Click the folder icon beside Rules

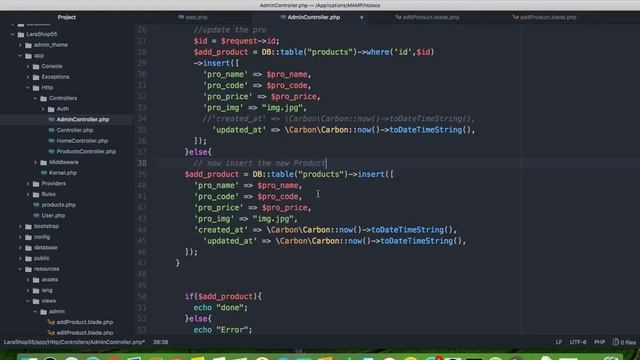pyautogui.click(x=36, y=194)
